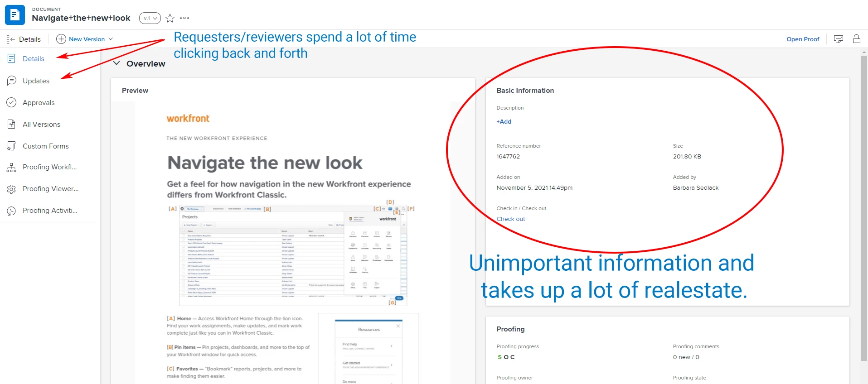868x384 pixels.
Task: Open the v.1 version dropdown
Action: pyautogui.click(x=150, y=18)
